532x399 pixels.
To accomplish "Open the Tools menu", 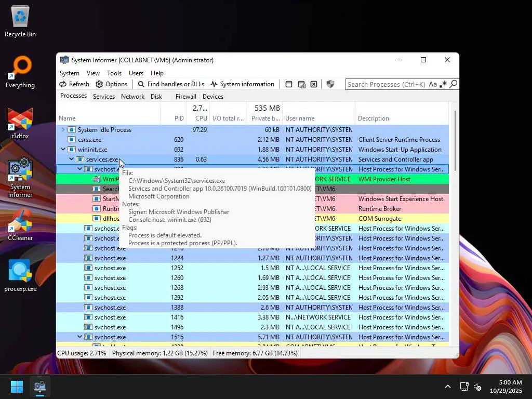I will 114,73.
